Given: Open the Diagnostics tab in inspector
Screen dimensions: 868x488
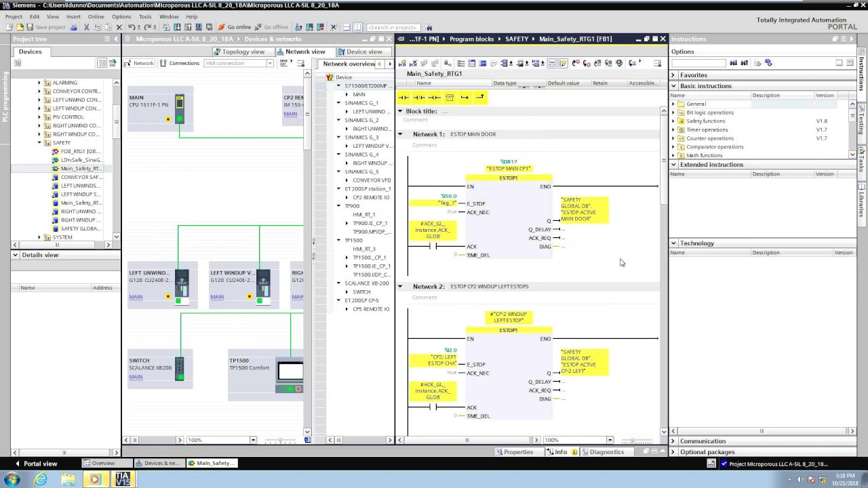Looking at the screenshot, I should (x=603, y=452).
